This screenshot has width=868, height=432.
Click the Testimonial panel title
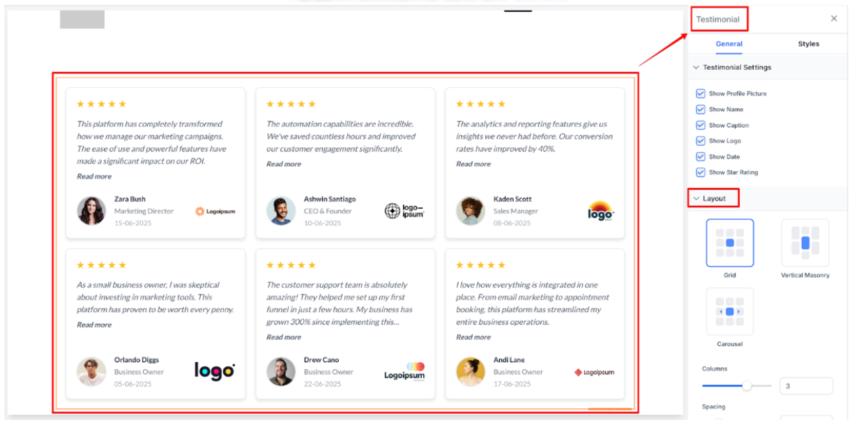718,20
